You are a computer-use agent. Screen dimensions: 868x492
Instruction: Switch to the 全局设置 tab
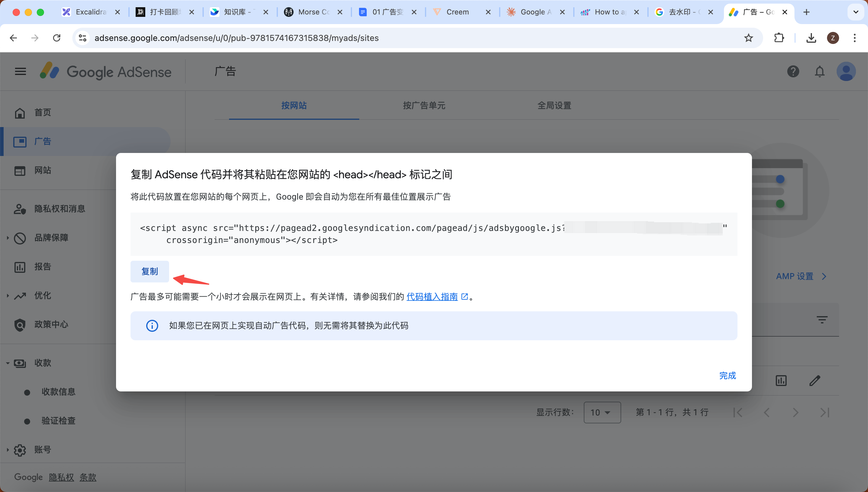[x=554, y=105]
